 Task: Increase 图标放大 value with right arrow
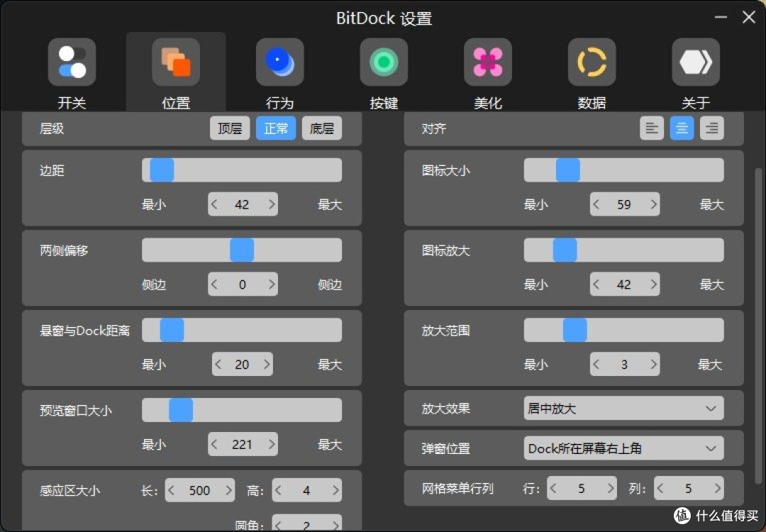coord(654,284)
